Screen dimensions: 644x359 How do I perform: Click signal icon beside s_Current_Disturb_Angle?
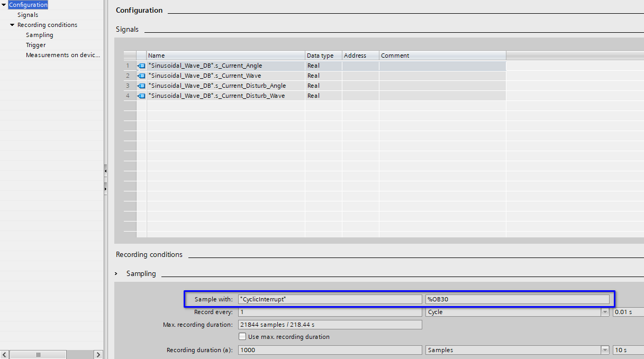141,86
